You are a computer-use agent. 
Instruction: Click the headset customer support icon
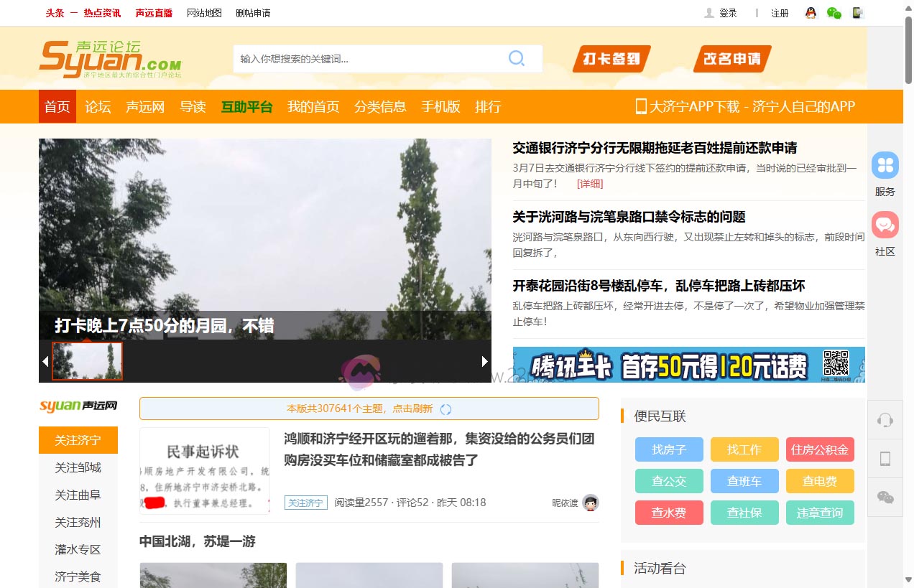tap(885, 421)
